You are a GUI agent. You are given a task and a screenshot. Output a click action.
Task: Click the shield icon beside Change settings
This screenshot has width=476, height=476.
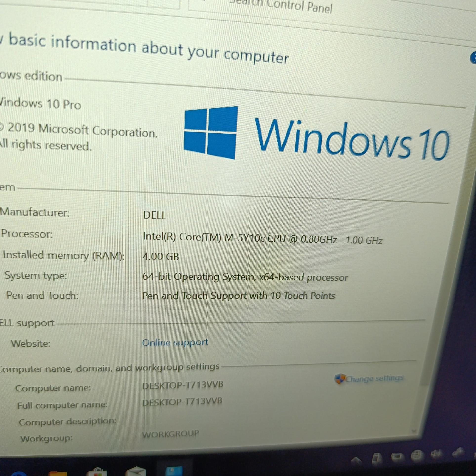[340, 378]
